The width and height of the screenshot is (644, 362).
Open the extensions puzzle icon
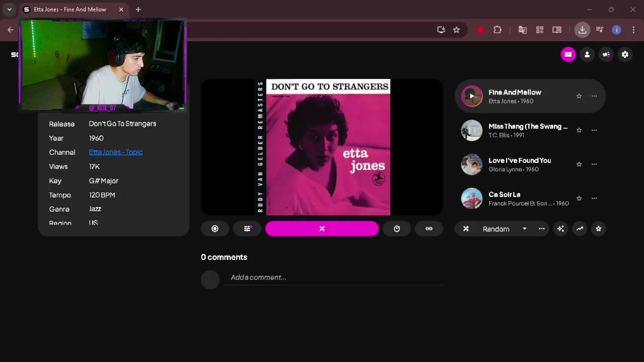click(498, 30)
